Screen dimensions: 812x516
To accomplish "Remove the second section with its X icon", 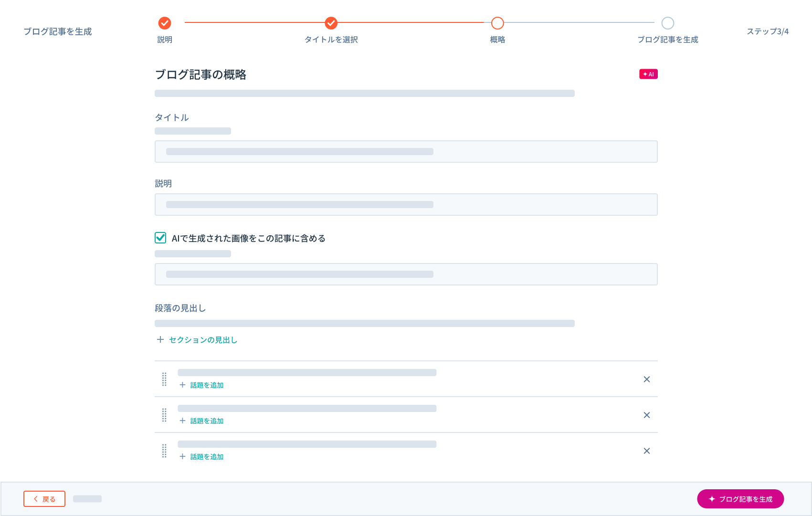I will click(x=647, y=415).
